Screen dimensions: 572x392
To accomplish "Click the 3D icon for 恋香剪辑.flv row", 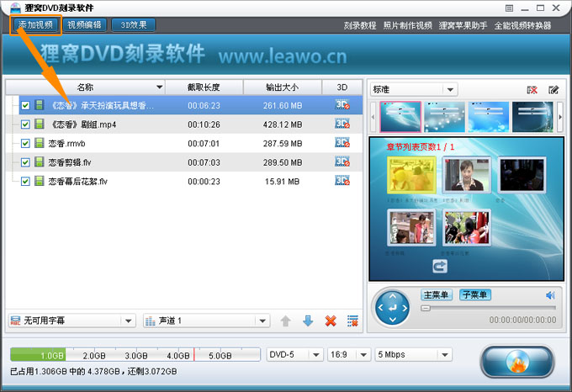I will point(342,162).
